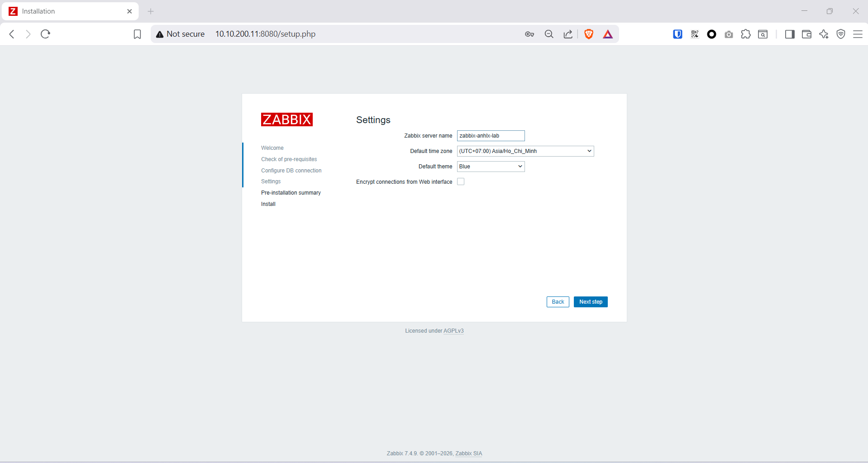The width and height of the screenshot is (868, 463).
Task: Click the Leo AI sparkle icon
Action: 824,34
